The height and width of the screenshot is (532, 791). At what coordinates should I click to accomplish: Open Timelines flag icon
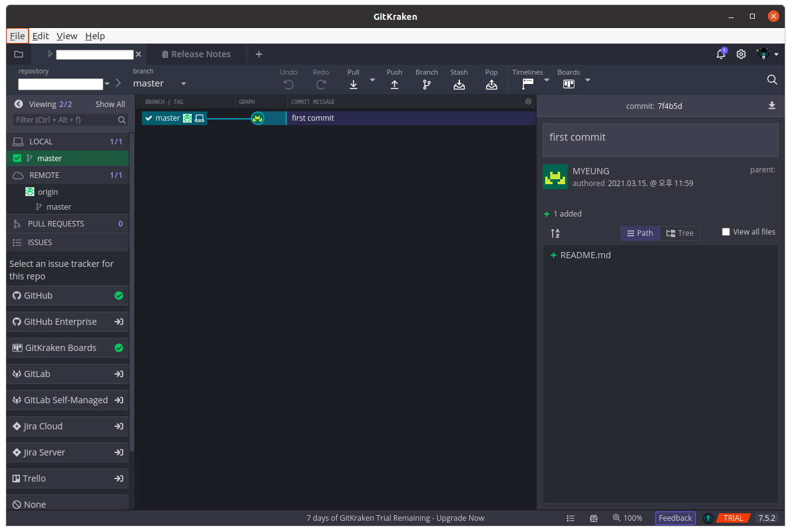click(528, 84)
